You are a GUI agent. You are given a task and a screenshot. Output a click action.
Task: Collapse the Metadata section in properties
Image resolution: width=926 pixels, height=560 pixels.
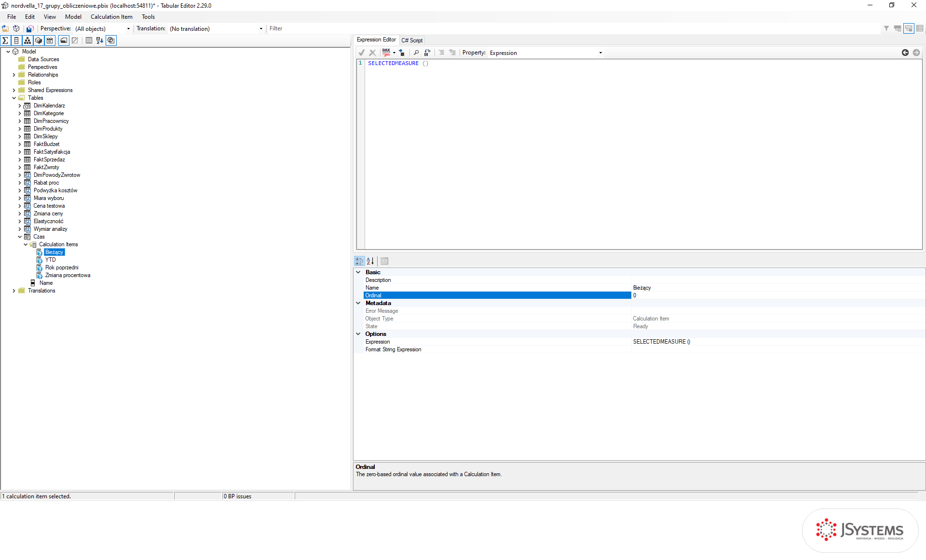tap(358, 303)
